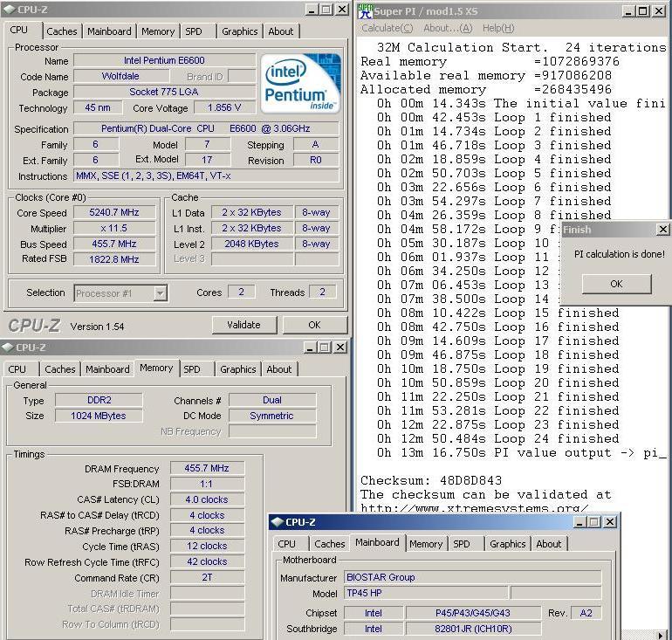Viewport: 672px width, 640px height.
Task: Open the Help menu in Super PI
Action: [498, 28]
